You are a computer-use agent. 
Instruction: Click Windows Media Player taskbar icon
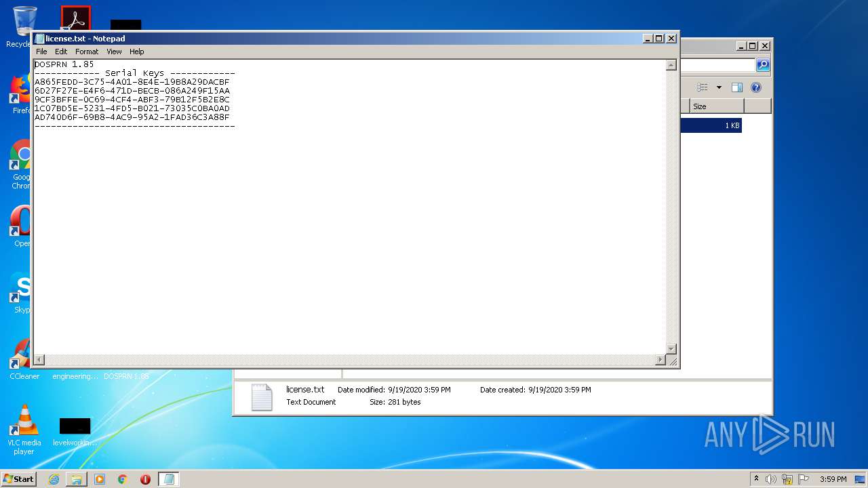pyautogui.click(x=100, y=479)
